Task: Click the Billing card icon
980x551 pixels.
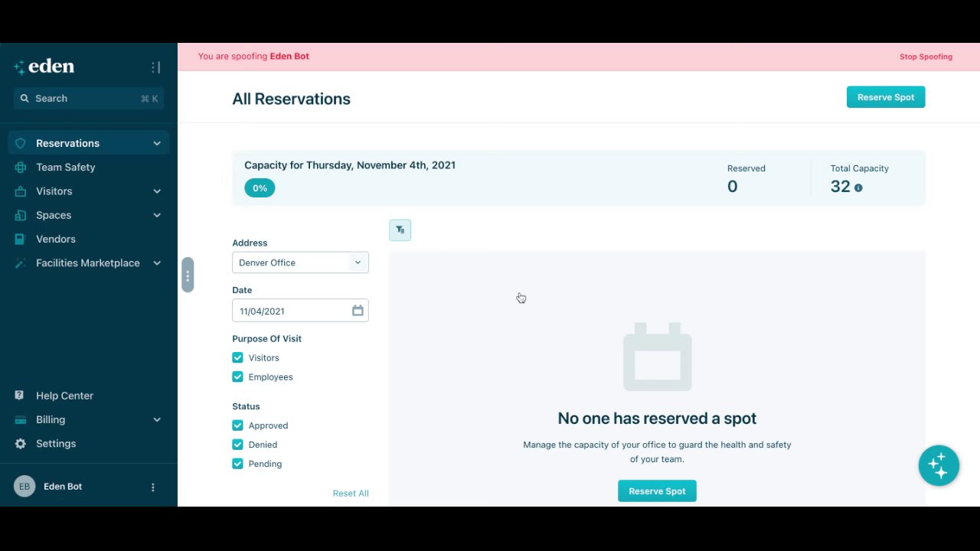Action: coord(20,419)
